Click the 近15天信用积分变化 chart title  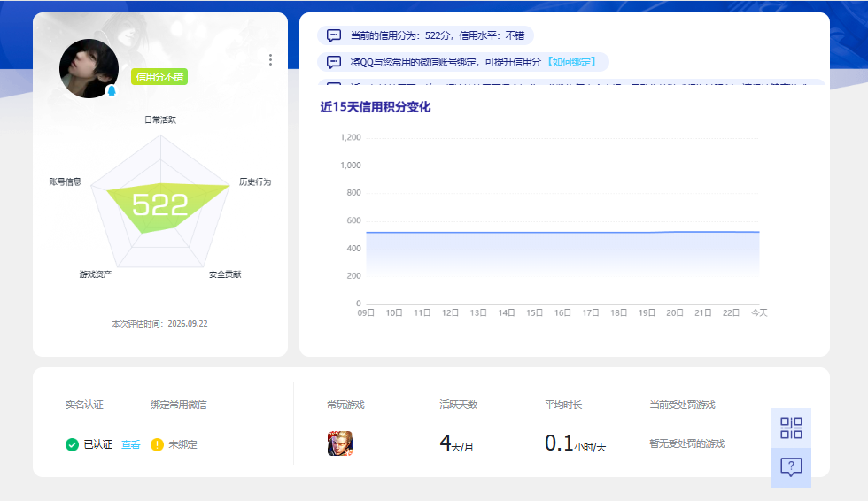[x=376, y=107]
